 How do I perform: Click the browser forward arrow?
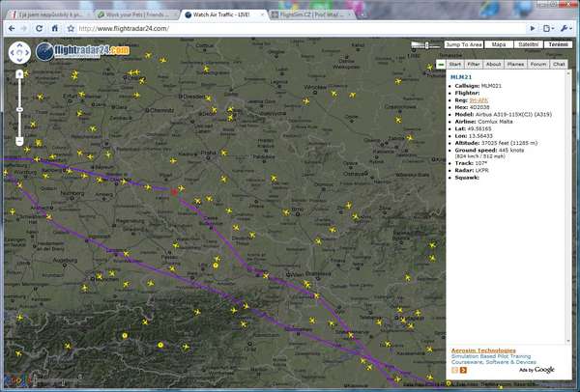(24, 28)
